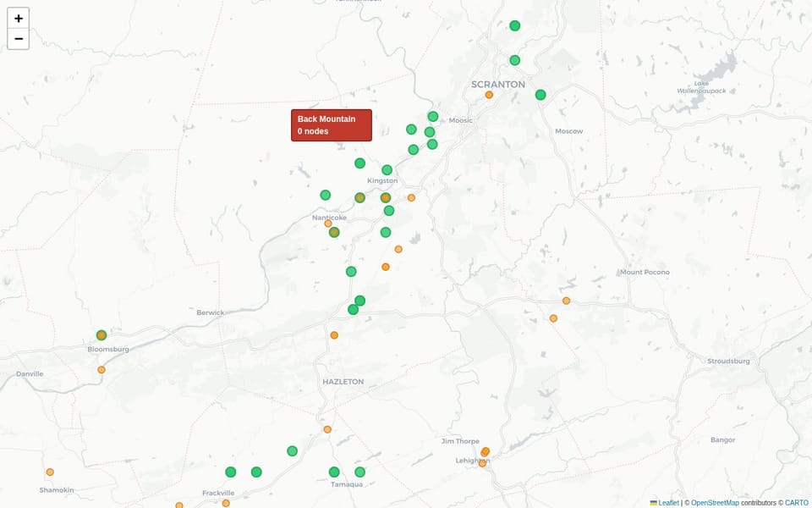Select the green marker at Bloomsburg

click(x=101, y=335)
